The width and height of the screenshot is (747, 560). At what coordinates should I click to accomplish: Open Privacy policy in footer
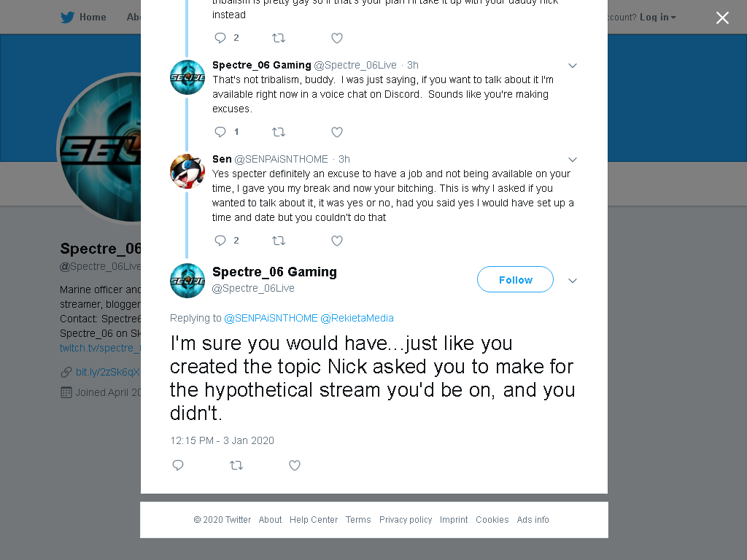[406, 519]
